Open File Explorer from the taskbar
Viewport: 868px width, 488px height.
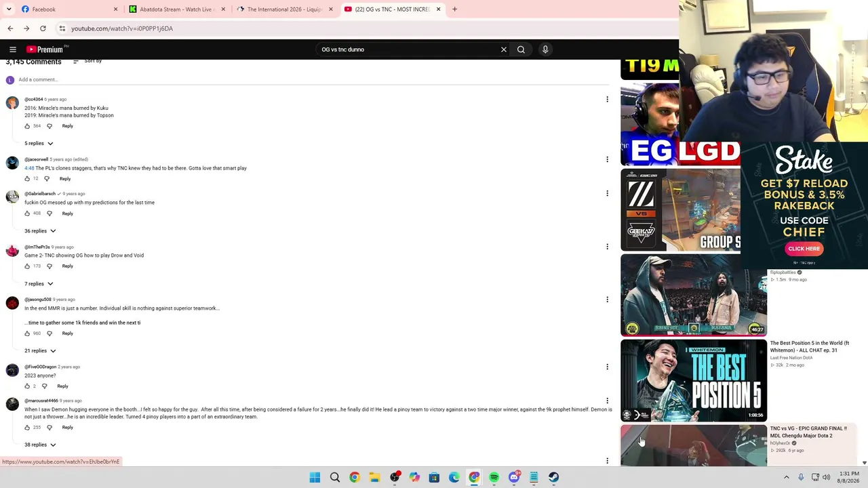(x=374, y=478)
